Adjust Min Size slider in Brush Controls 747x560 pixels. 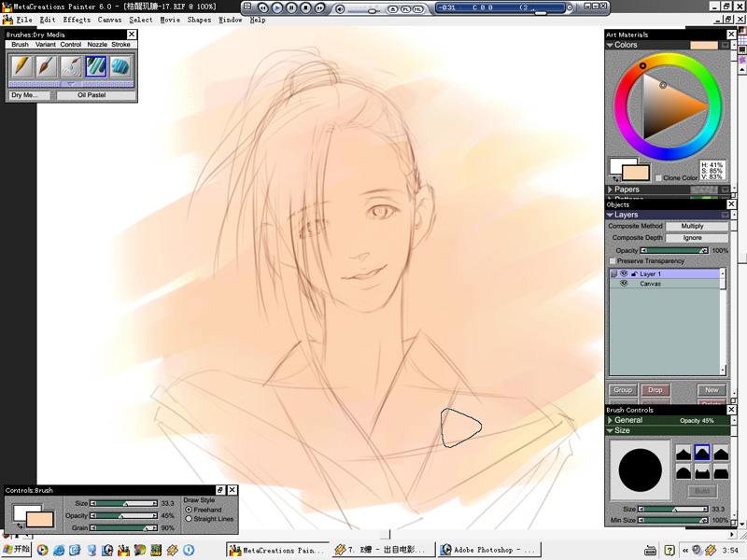673,521
